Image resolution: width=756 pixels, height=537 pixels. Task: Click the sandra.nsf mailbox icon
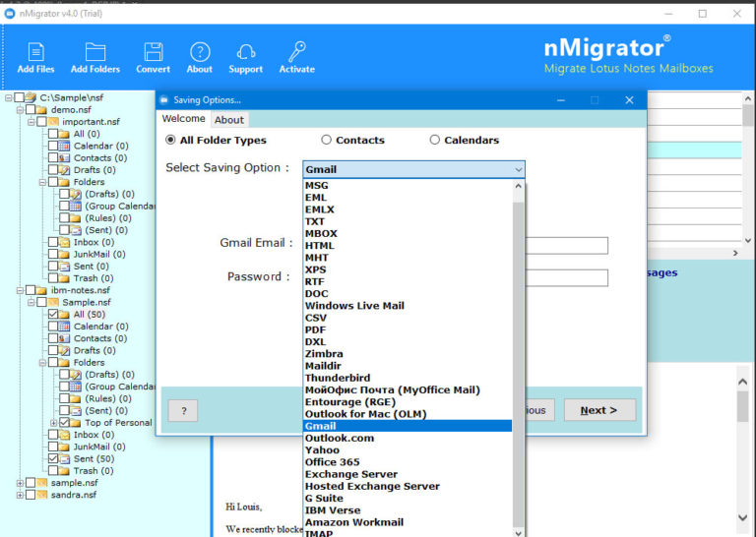pyautogui.click(x=42, y=495)
